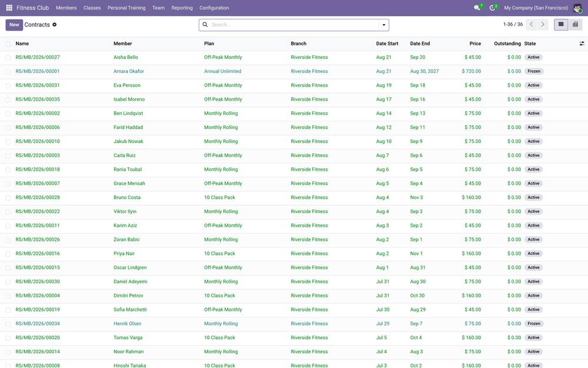Open the My Company (San Francisco) switcher
The height and width of the screenshot is (368, 588).
[x=536, y=8]
